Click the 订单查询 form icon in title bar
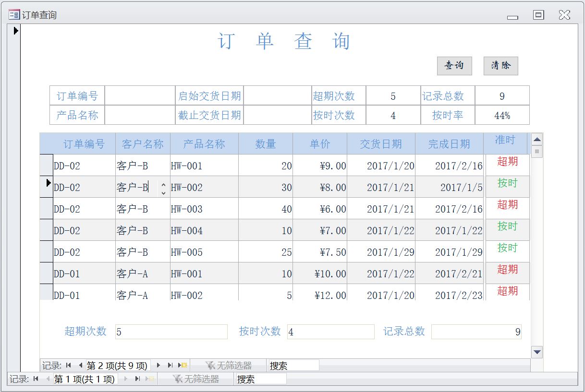Viewport: 585px width, 392px height. point(14,15)
